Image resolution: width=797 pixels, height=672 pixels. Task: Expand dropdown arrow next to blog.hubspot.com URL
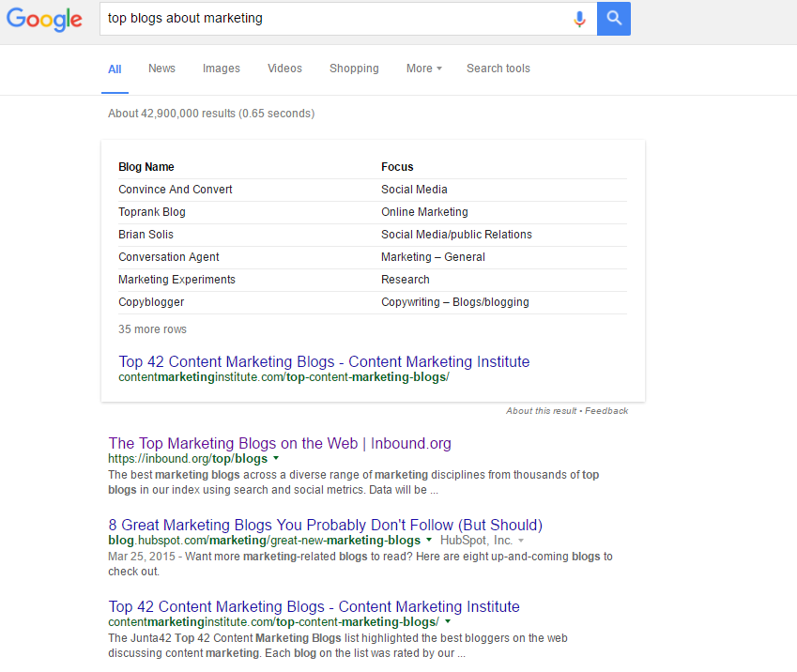(429, 540)
